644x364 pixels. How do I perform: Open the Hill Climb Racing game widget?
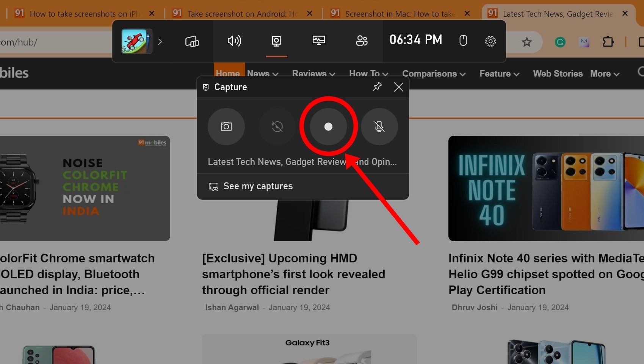coord(135,41)
